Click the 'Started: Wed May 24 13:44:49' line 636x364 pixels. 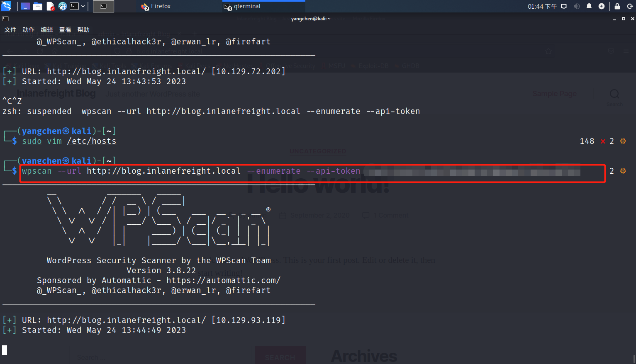pyautogui.click(x=94, y=330)
